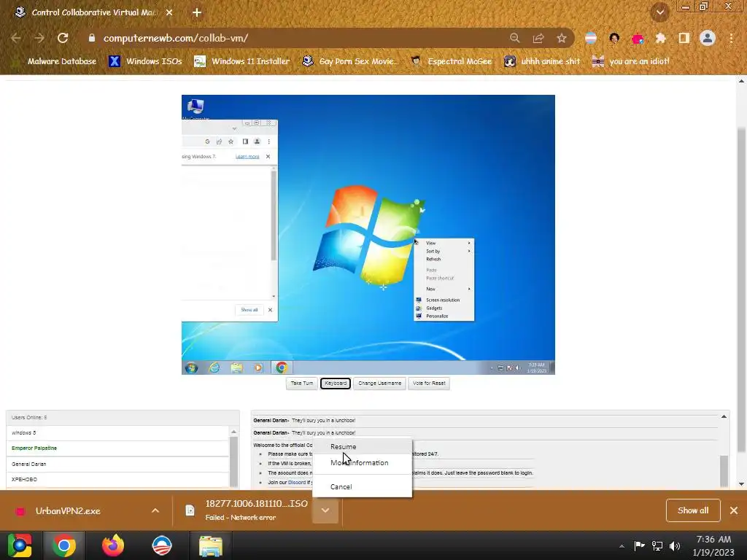Click Show all in VM Chrome download bar

pyautogui.click(x=249, y=310)
